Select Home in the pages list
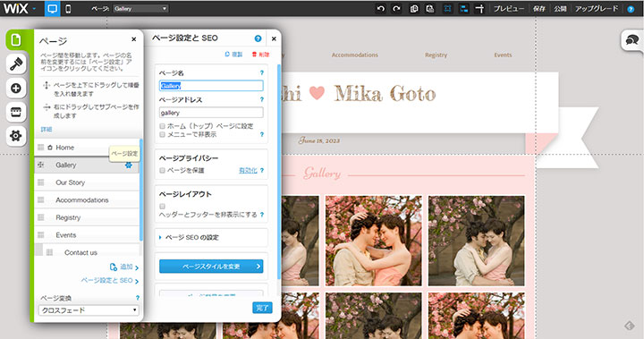 click(x=87, y=148)
